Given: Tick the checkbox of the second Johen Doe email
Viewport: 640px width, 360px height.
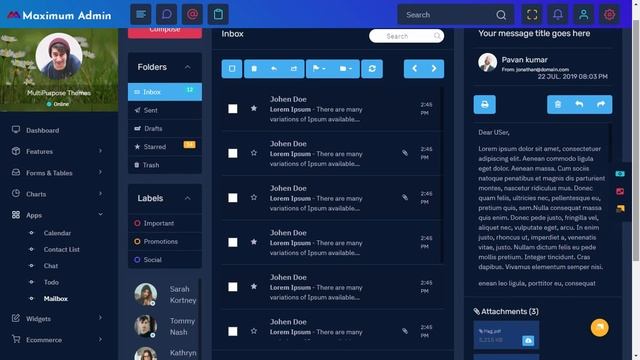Looking at the screenshot, I should (233, 153).
